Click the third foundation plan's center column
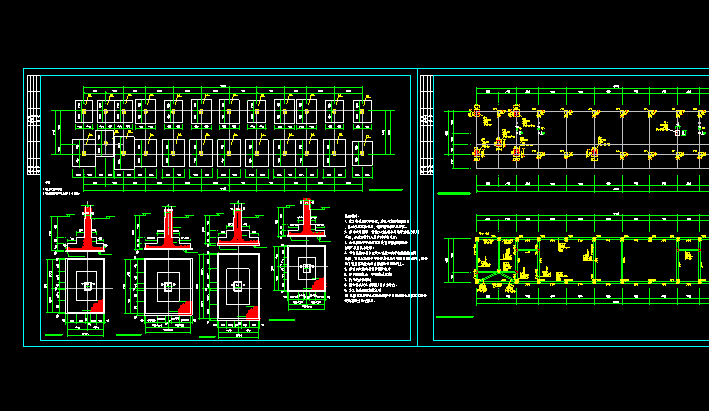 tap(237, 286)
